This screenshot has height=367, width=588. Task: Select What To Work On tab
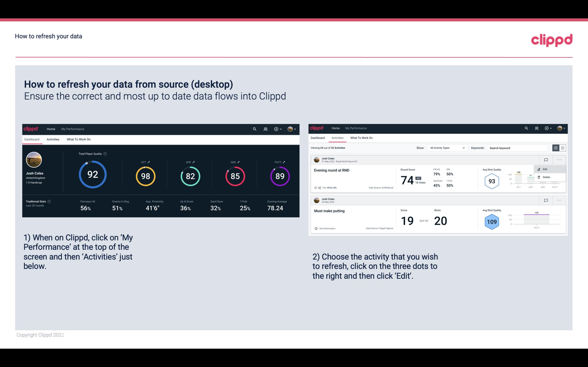pyautogui.click(x=78, y=139)
